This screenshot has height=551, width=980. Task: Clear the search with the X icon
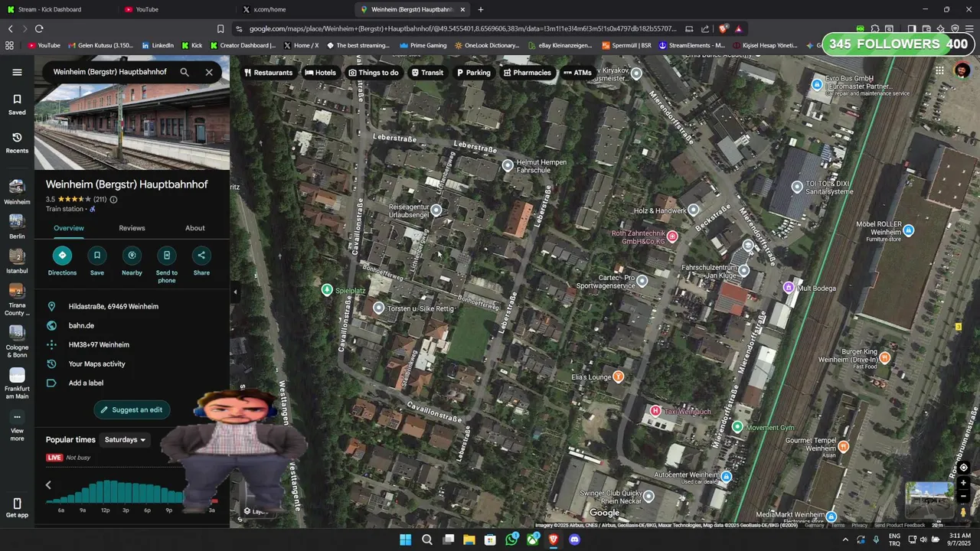click(209, 72)
